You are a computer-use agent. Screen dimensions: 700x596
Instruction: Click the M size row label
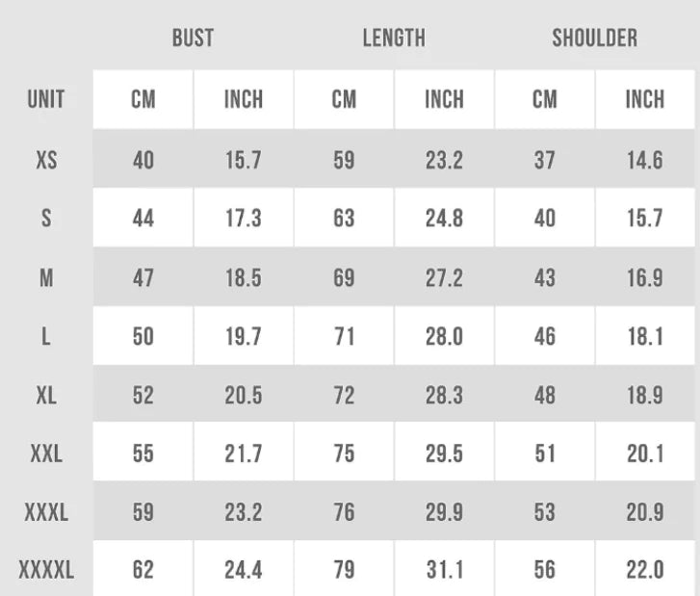coord(46,278)
